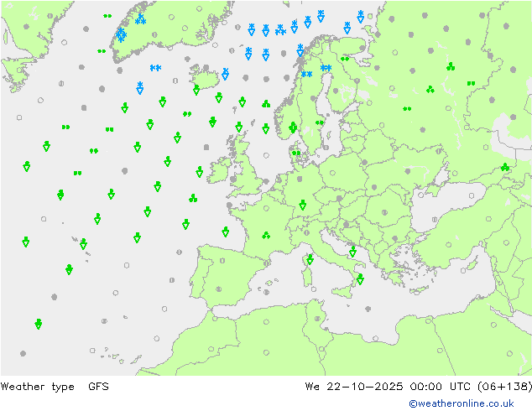The width and height of the screenshot is (532, 411).
Task: Select the open circle symbol over the Black Sea
Action: [472, 195]
